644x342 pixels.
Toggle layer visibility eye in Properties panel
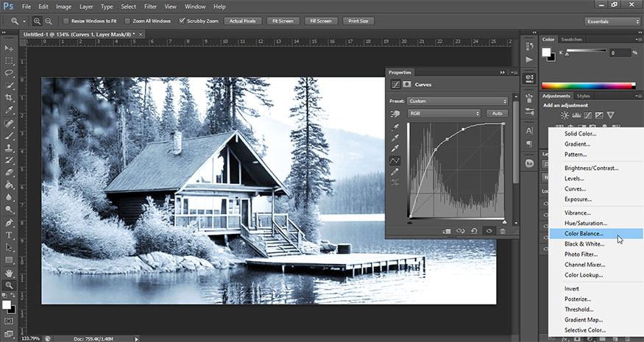[x=489, y=231]
